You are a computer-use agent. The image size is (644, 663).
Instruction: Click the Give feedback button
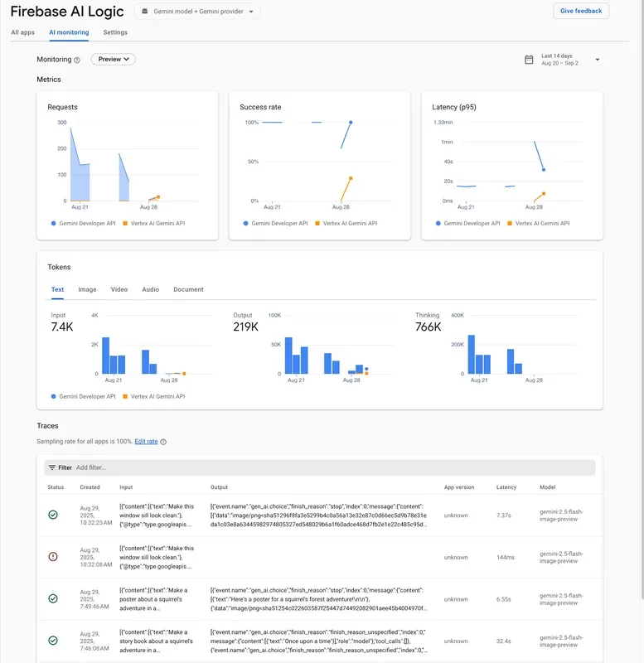tap(581, 11)
